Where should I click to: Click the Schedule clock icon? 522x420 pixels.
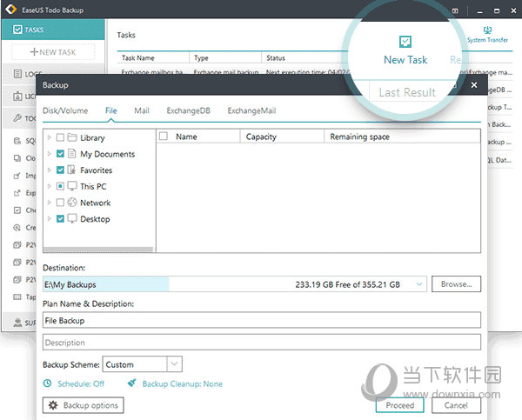point(48,383)
